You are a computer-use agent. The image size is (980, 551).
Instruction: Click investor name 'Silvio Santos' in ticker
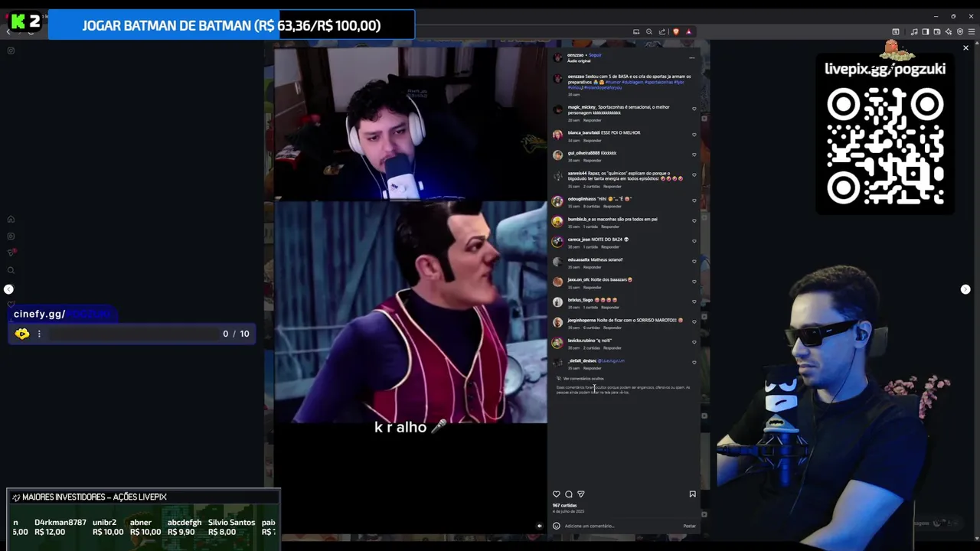point(231,523)
